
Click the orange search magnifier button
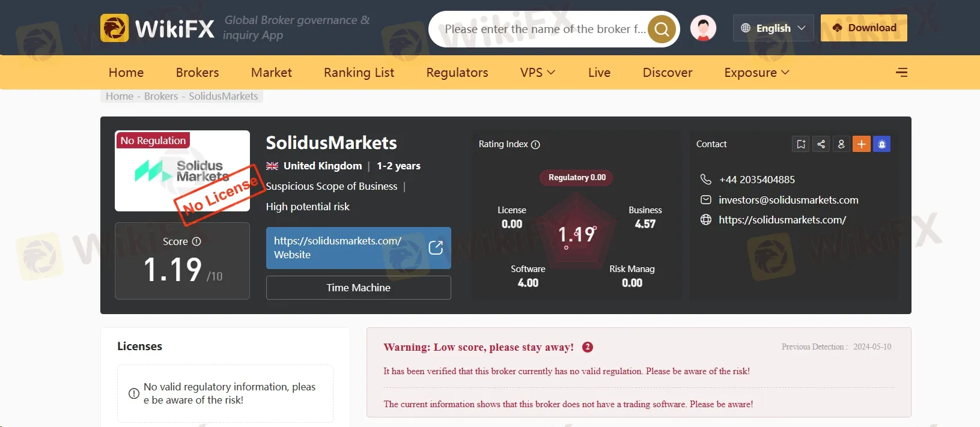(662, 29)
